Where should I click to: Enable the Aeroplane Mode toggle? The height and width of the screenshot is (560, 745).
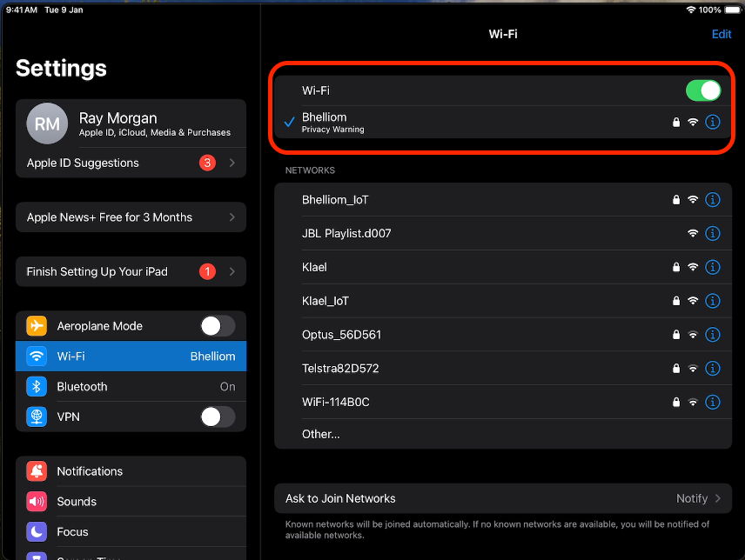coord(217,326)
